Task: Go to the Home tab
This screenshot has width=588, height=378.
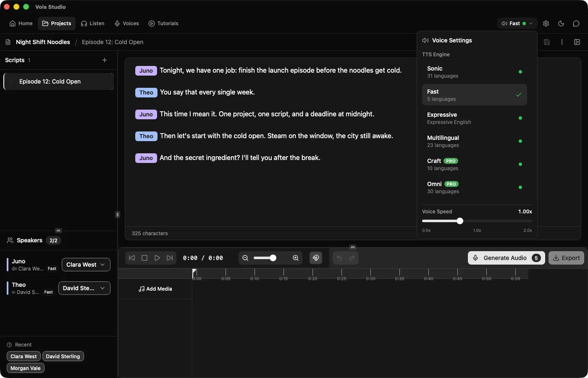Action: (21, 24)
